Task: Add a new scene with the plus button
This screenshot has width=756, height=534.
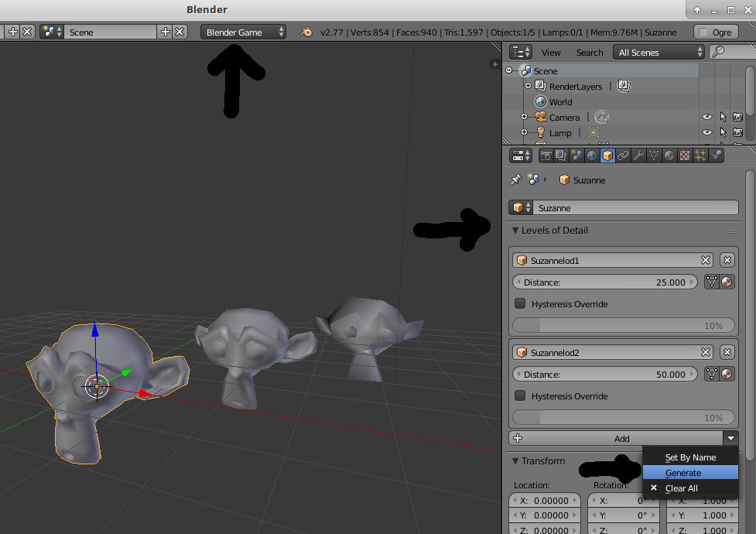Action: coord(166,32)
